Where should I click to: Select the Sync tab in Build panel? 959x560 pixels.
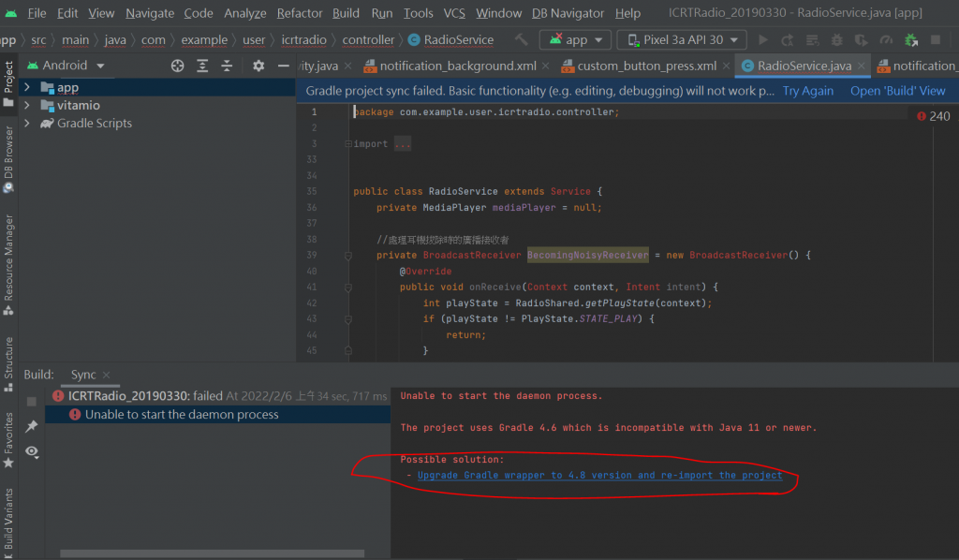click(x=83, y=375)
